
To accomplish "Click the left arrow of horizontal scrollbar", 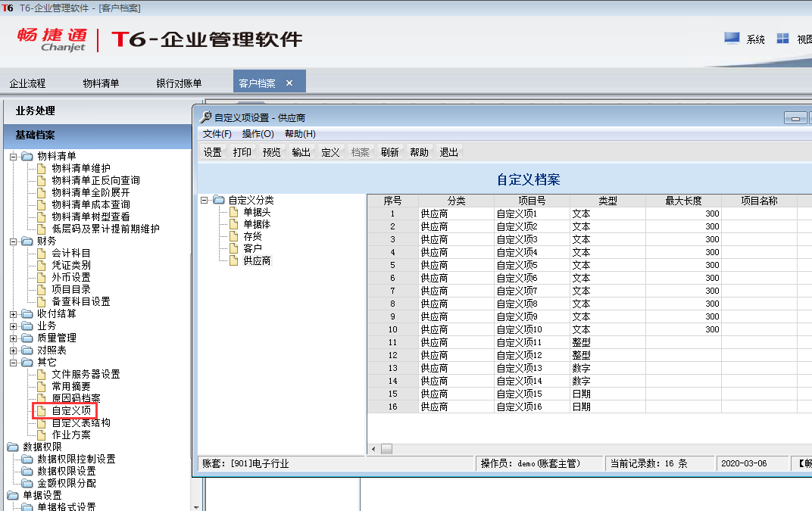I will tap(373, 449).
